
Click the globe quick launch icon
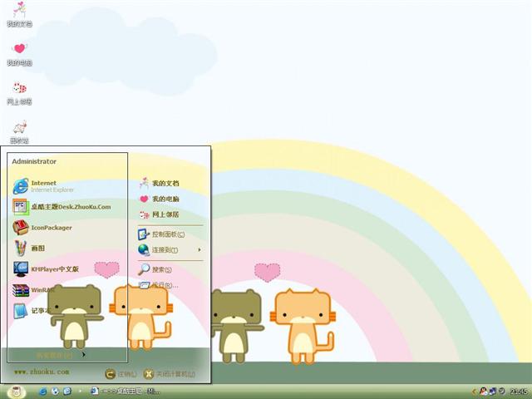tap(55, 392)
